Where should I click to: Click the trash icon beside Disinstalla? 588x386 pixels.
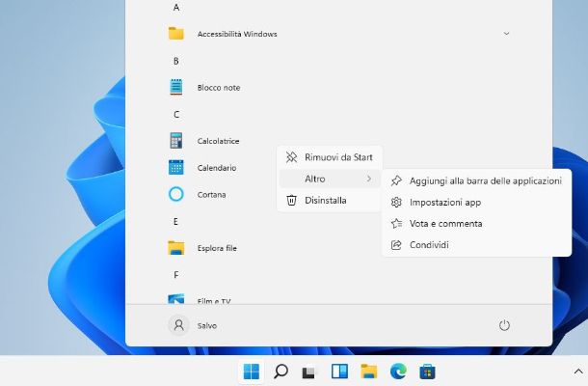pos(291,200)
